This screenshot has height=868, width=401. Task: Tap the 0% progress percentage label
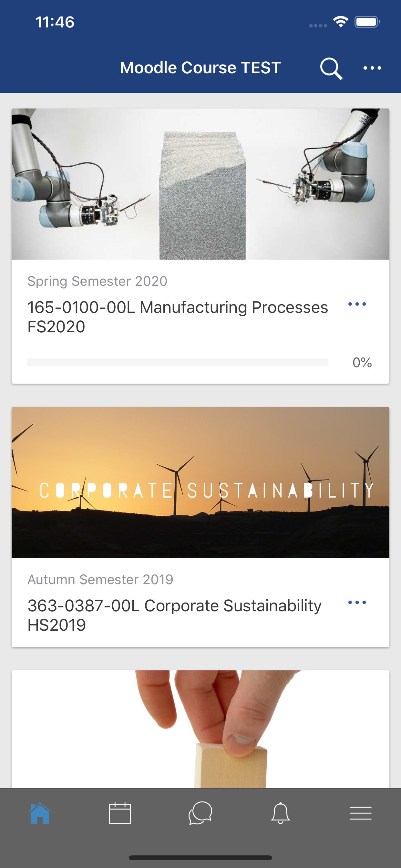[x=362, y=363]
